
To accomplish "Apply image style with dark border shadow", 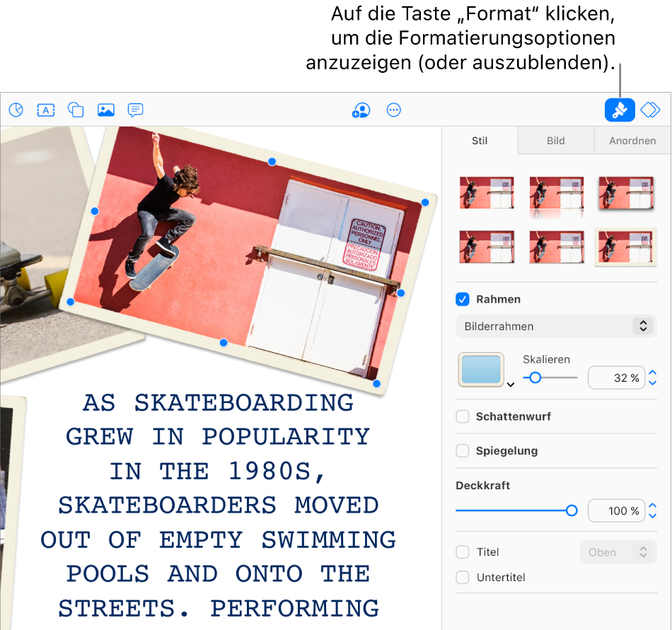I will click(626, 193).
